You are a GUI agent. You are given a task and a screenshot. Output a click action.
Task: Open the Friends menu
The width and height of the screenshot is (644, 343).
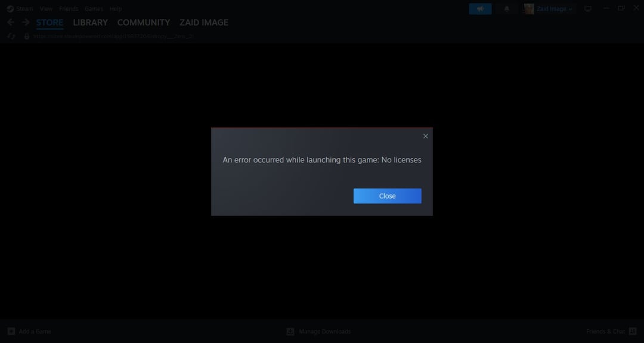(x=69, y=9)
